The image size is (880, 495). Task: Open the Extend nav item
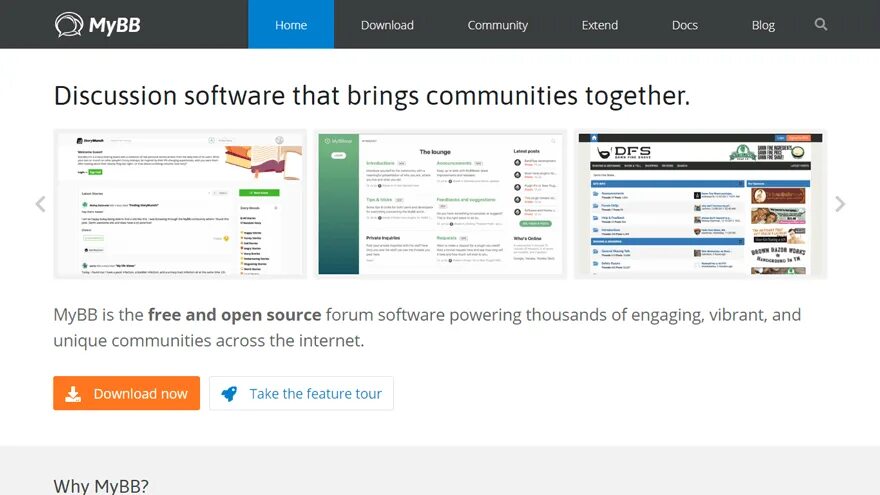(x=599, y=25)
